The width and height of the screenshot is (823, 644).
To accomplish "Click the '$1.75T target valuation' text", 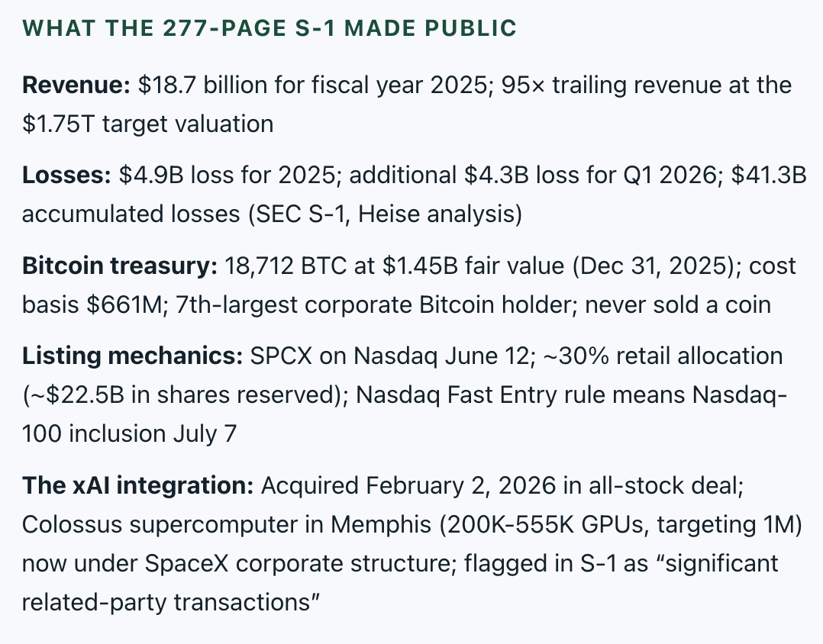I will [x=147, y=124].
